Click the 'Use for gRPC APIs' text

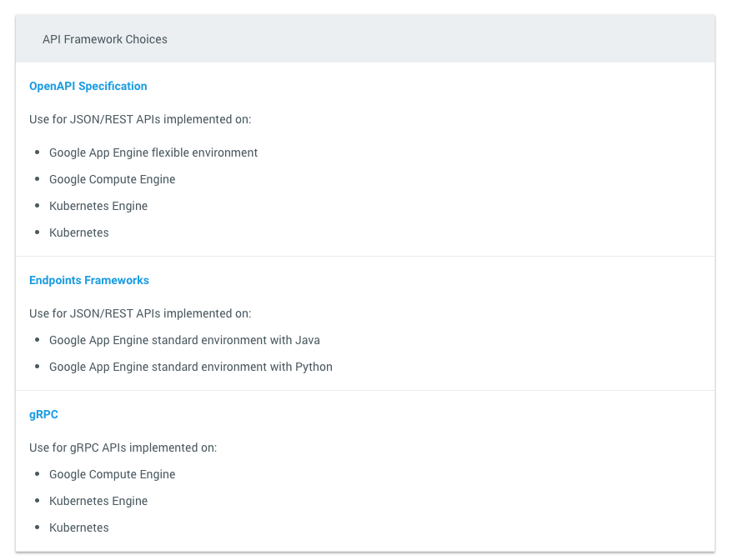tap(123, 447)
